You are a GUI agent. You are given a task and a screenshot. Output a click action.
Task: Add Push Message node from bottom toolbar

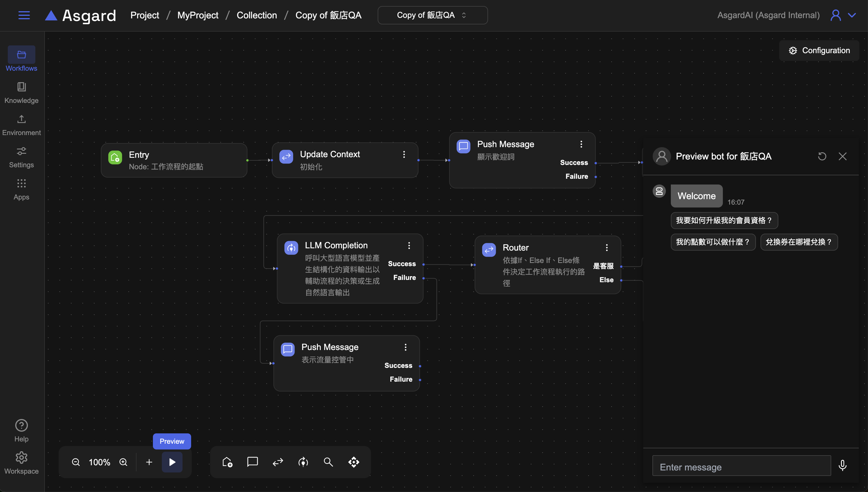point(252,462)
